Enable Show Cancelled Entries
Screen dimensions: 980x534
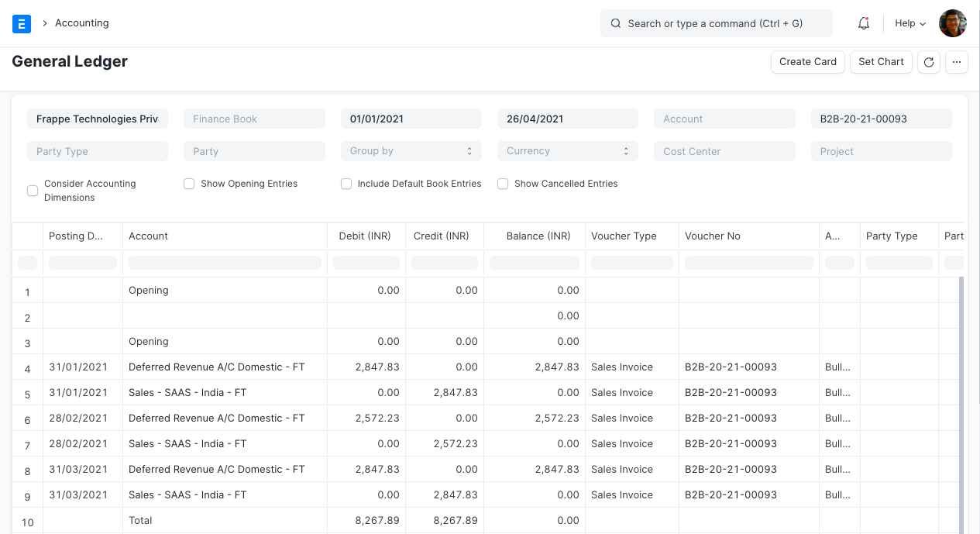pos(502,183)
